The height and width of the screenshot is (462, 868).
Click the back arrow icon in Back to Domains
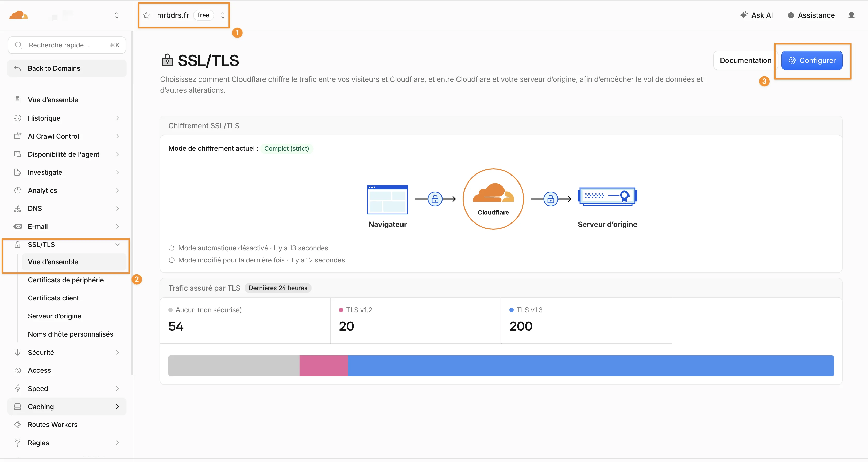[x=18, y=68]
